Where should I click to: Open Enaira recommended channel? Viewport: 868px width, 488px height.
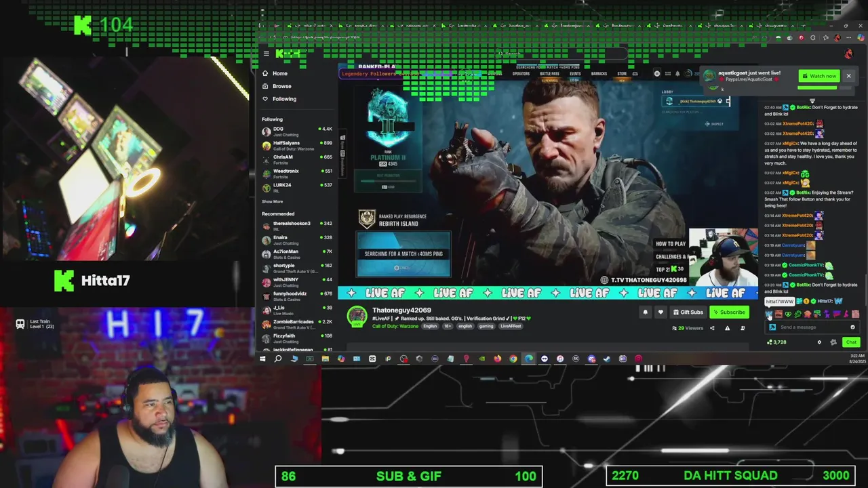(x=297, y=240)
